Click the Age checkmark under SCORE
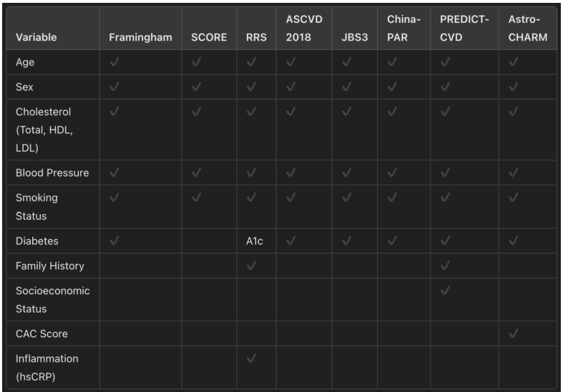Viewport: 563px width, 392px height. click(x=196, y=62)
